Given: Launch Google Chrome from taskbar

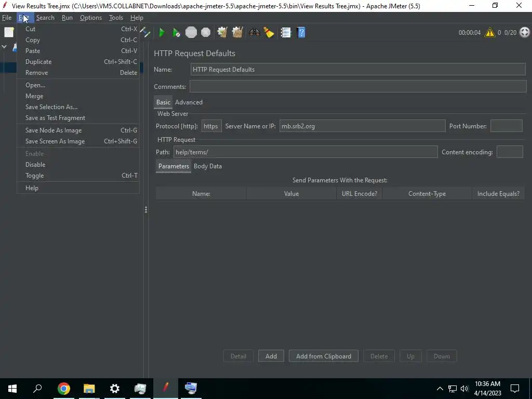Looking at the screenshot, I should (x=63, y=389).
